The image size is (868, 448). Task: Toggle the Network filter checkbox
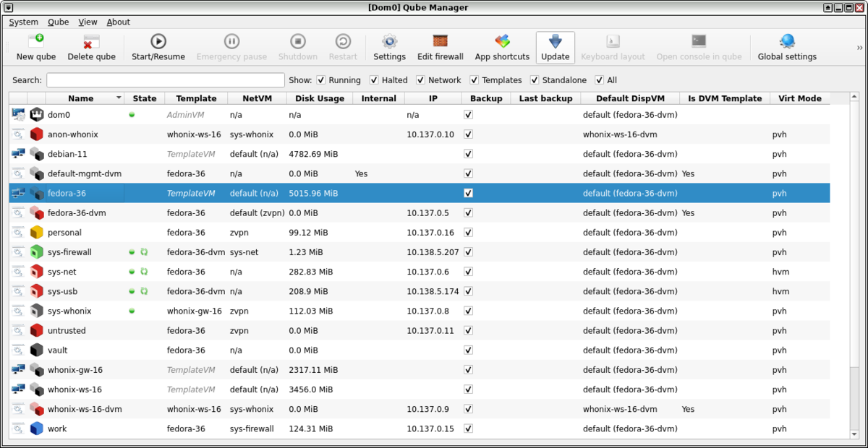click(x=420, y=79)
